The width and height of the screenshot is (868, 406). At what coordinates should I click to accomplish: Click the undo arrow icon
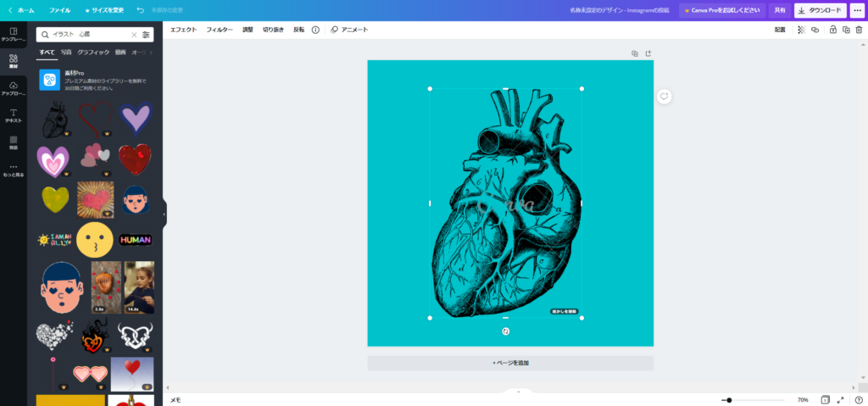140,10
